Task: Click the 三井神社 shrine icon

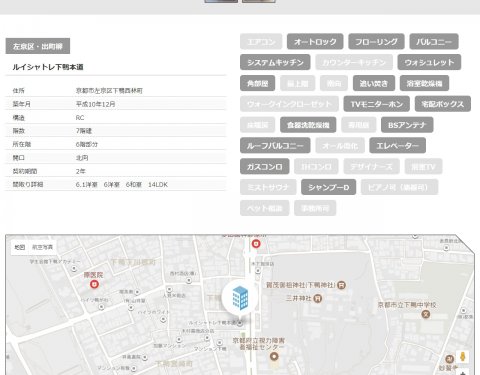Action: 318,298
